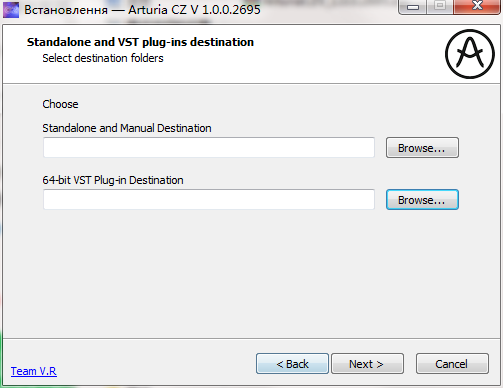Click the circular Arturia logo
The height and width of the screenshot is (388, 503).
(x=470, y=54)
